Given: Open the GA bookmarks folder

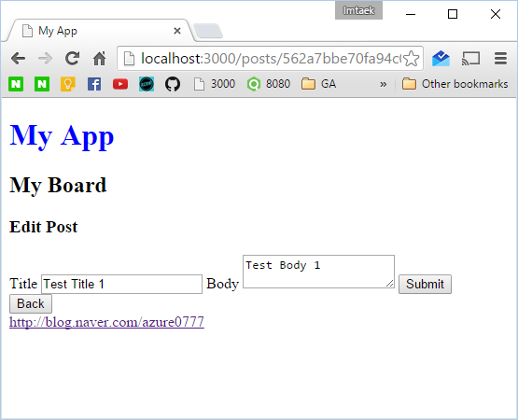Looking at the screenshot, I should (319, 84).
